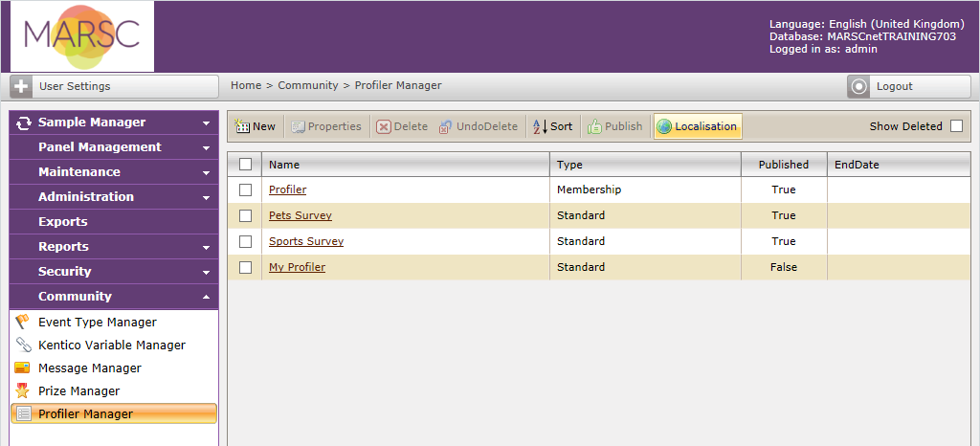The height and width of the screenshot is (446, 980).
Task: Open the Panel Management menu section
Action: point(115,147)
